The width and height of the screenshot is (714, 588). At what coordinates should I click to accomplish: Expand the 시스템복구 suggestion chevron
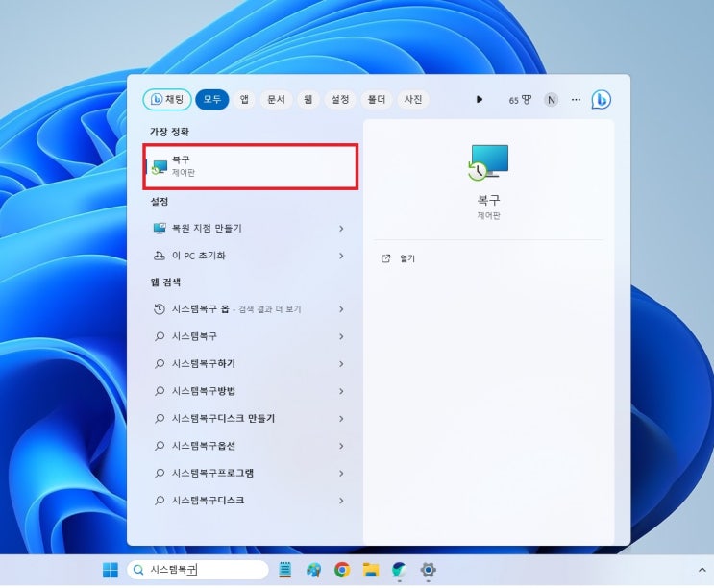pos(341,337)
